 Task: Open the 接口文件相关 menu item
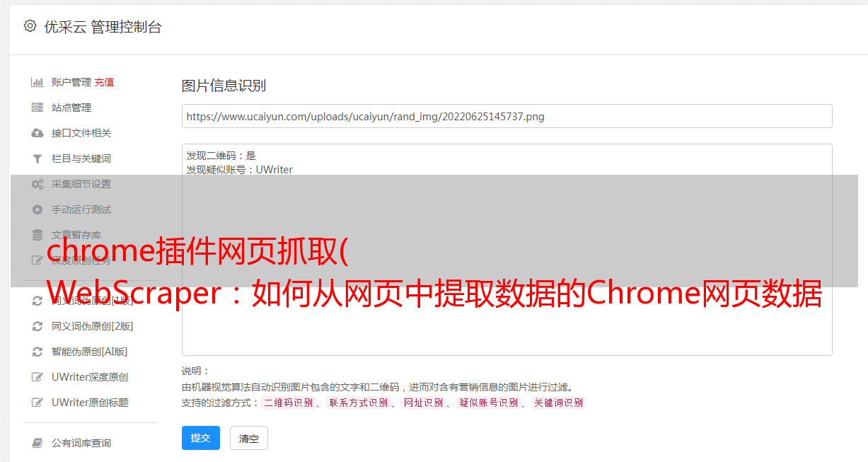point(81,133)
